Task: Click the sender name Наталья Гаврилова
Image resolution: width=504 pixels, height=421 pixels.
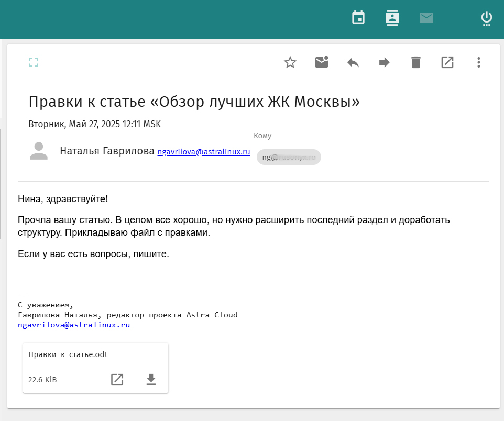Action: (107, 151)
